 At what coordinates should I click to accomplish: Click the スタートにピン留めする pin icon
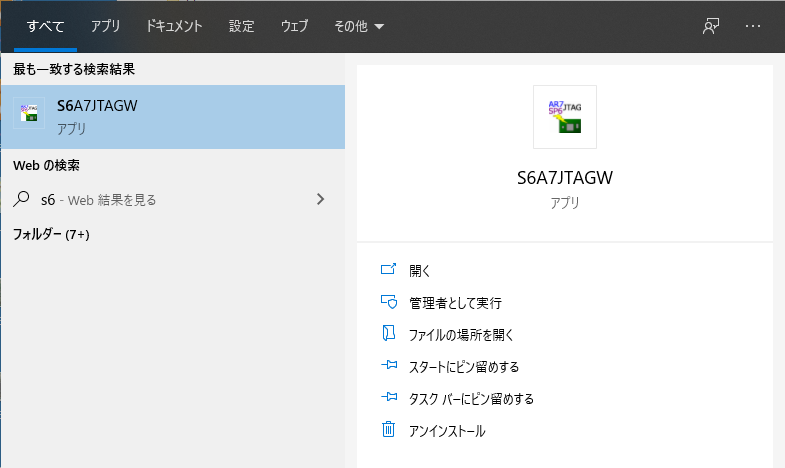(389, 366)
